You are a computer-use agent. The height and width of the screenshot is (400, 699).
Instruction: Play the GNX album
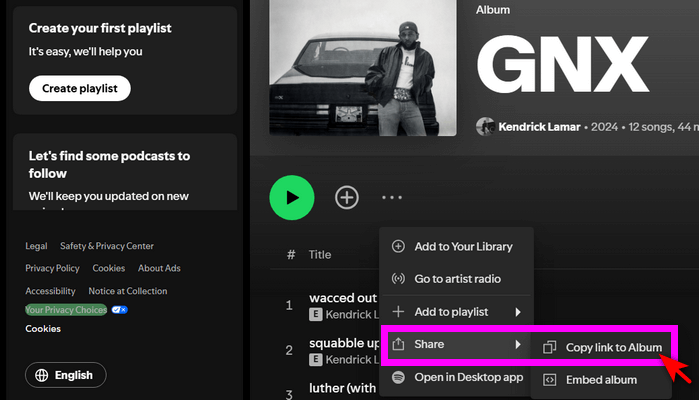point(292,197)
